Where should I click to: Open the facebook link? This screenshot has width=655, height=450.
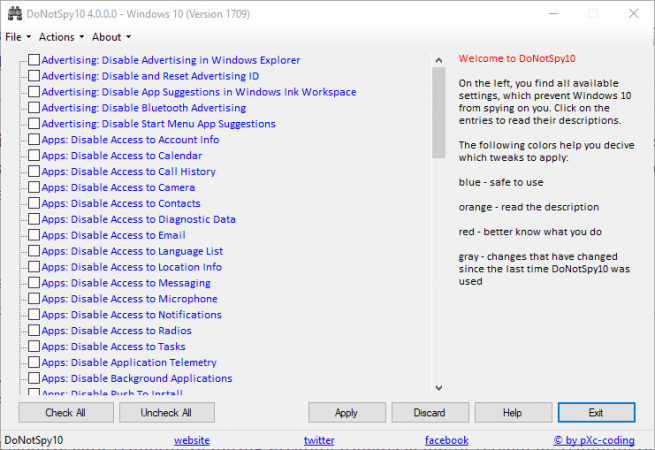(x=447, y=440)
